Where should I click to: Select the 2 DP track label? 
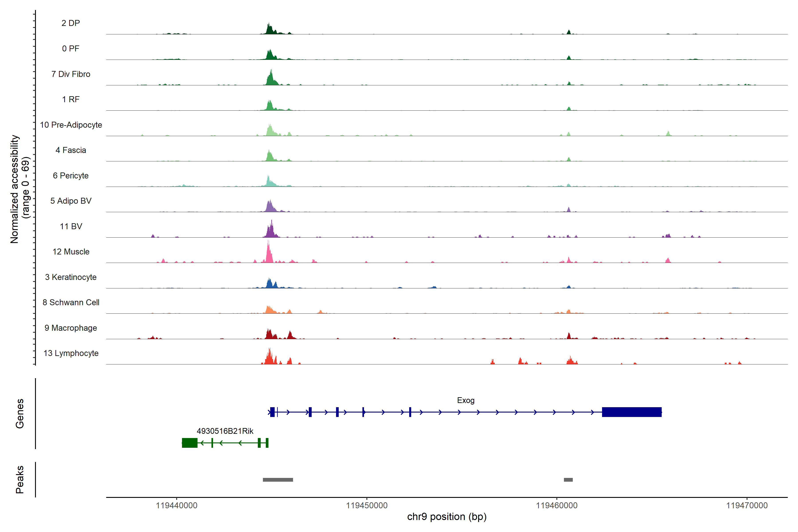tap(70, 23)
